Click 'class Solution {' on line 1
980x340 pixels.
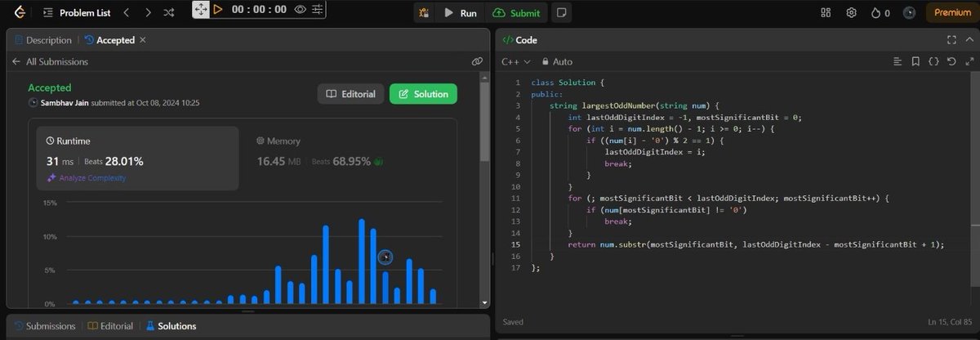click(x=568, y=83)
